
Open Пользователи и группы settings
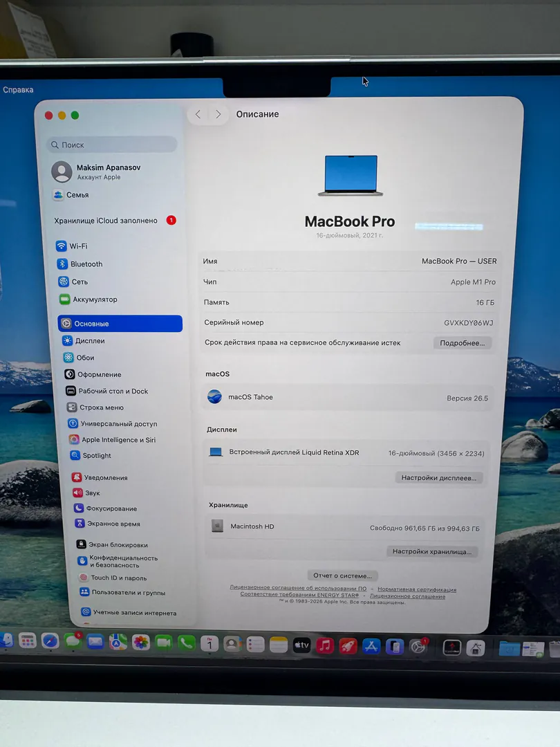(x=123, y=593)
